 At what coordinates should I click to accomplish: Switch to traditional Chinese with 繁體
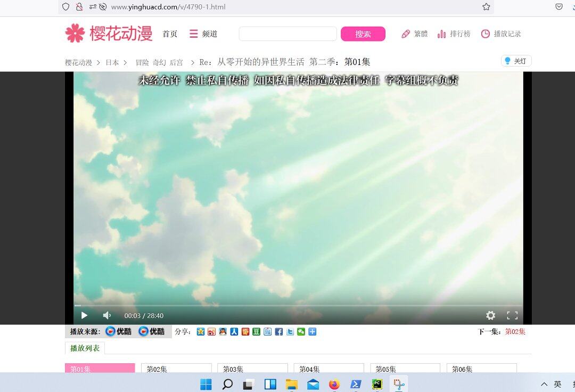414,34
